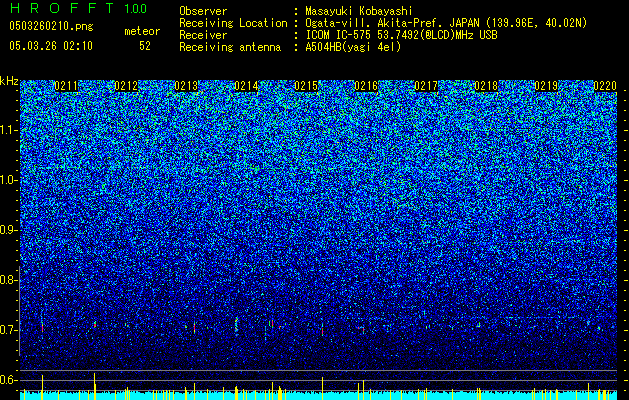This screenshot has height=400, width=629.
Task: Click the 0211 time marker
Action: tap(66, 86)
